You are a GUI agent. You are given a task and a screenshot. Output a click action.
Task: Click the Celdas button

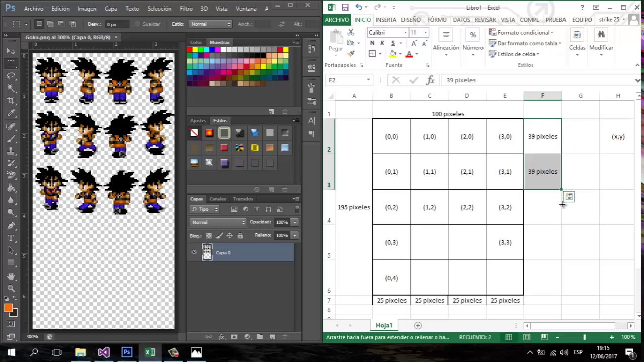[x=577, y=42]
